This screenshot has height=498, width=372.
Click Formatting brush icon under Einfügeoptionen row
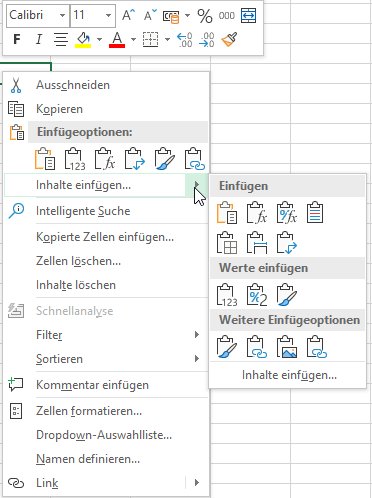165,159
